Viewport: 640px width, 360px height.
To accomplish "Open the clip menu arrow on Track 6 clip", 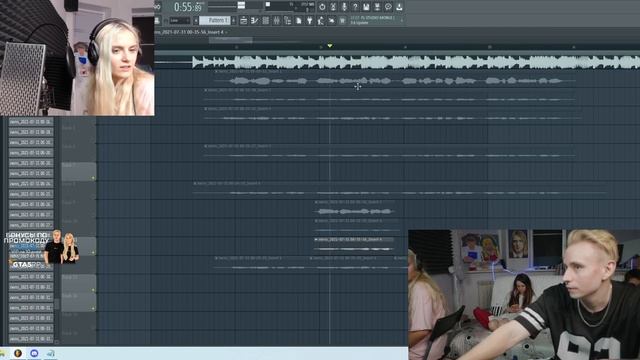I will click(x=206, y=146).
